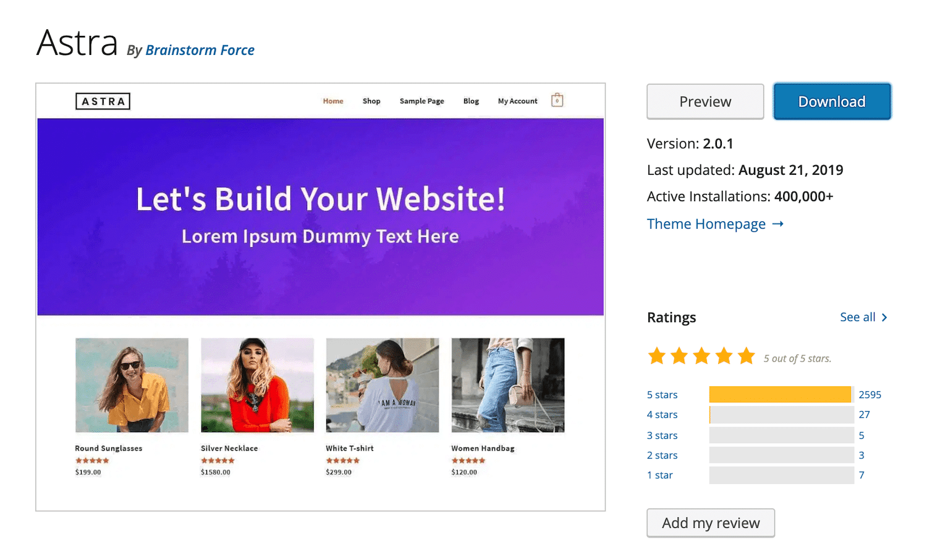This screenshot has width=927, height=560.
Task: Click the shopping cart icon in theme header
Action: [x=557, y=100]
